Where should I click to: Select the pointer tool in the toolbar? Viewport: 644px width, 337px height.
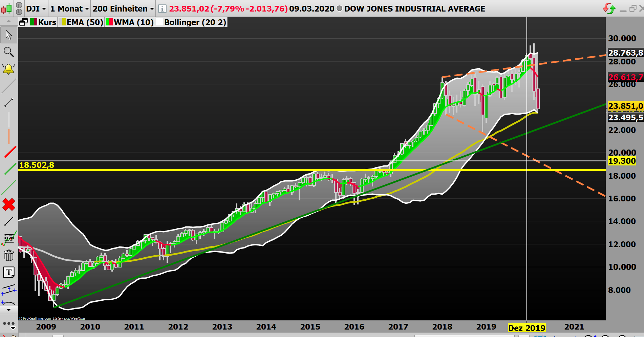[8, 35]
